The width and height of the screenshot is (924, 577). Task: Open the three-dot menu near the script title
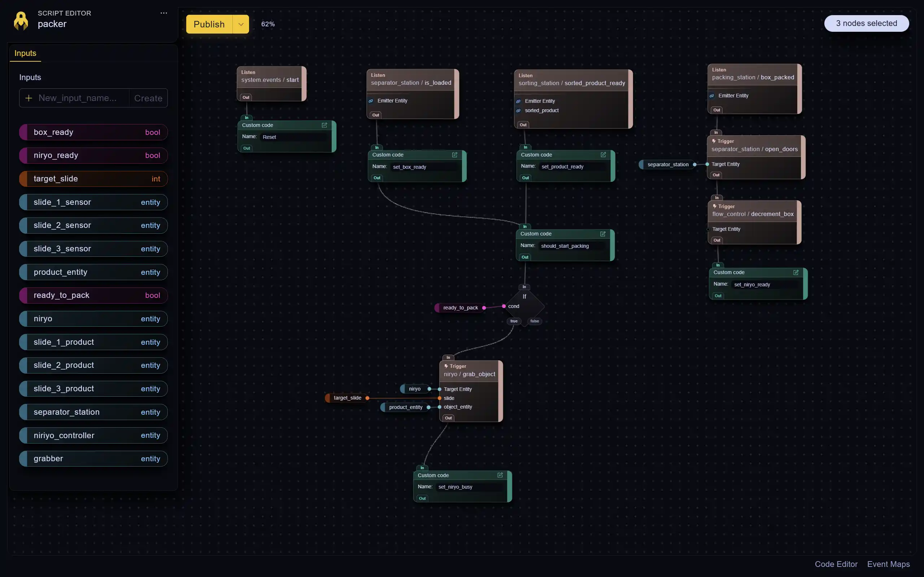coord(164,13)
